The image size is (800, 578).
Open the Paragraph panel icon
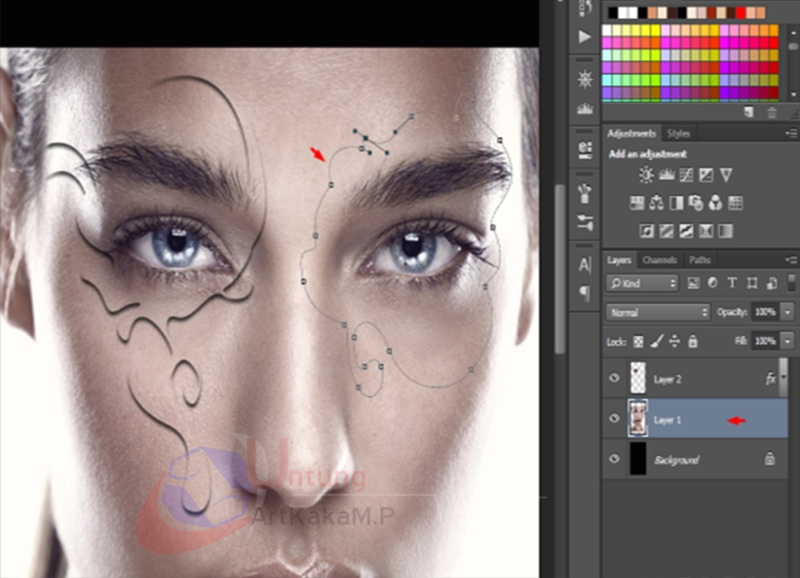click(x=585, y=293)
